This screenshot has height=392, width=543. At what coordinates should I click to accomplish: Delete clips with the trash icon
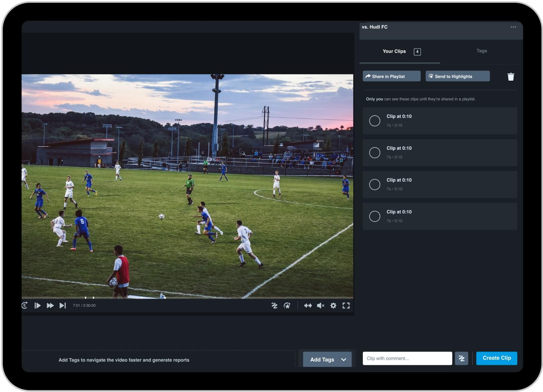[511, 77]
